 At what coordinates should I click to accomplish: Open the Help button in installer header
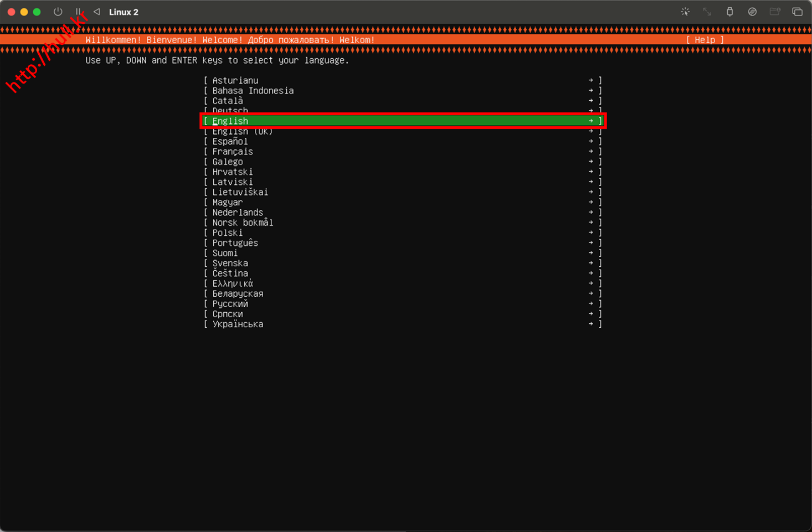[x=705, y=40]
